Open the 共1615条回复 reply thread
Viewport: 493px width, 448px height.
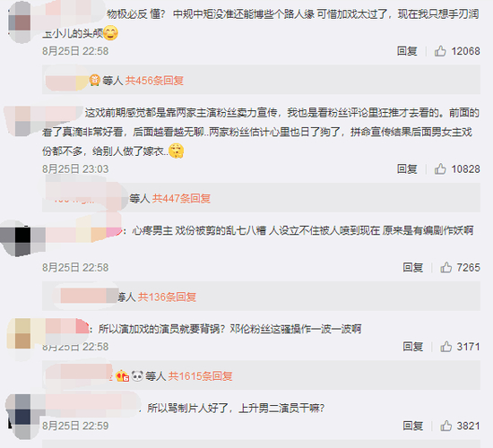point(200,375)
